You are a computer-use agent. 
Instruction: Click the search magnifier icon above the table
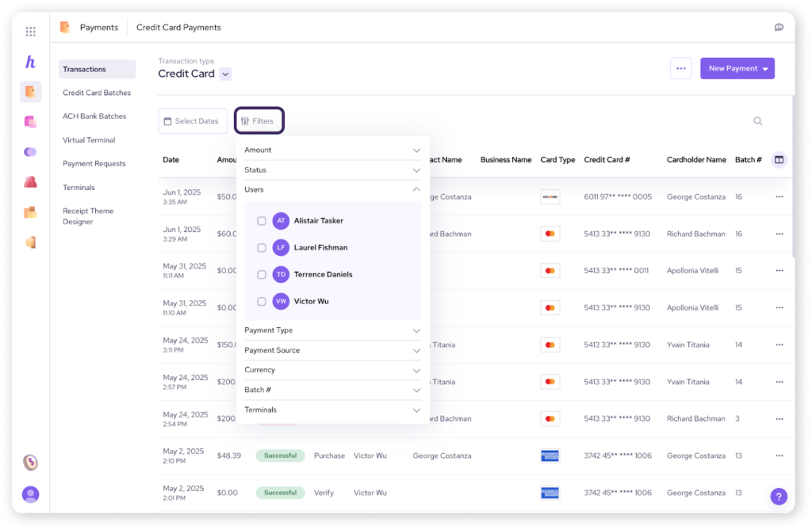pyautogui.click(x=757, y=120)
